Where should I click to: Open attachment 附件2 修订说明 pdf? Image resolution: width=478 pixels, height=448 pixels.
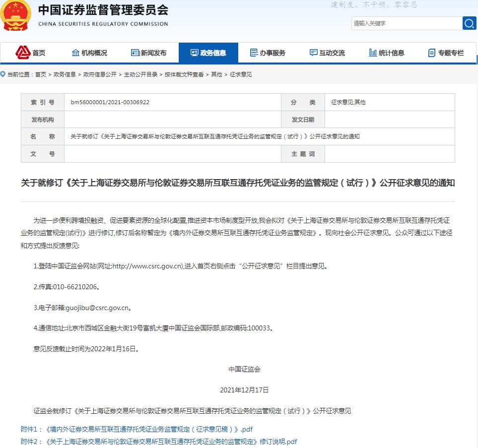tap(159, 442)
